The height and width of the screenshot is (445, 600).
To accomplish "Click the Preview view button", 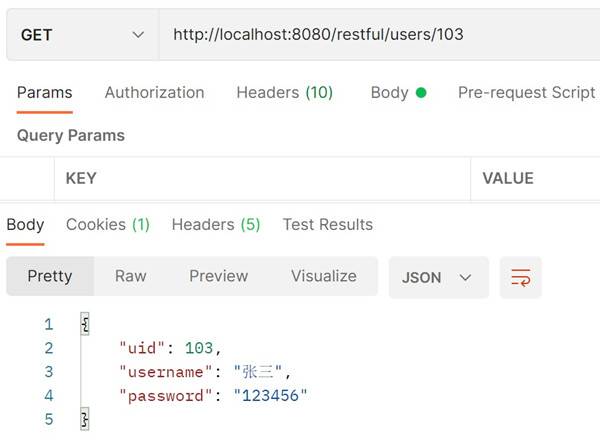I will click(x=218, y=277).
